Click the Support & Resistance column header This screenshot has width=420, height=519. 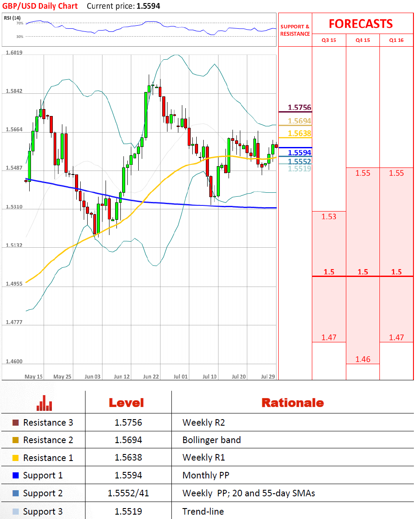295,30
